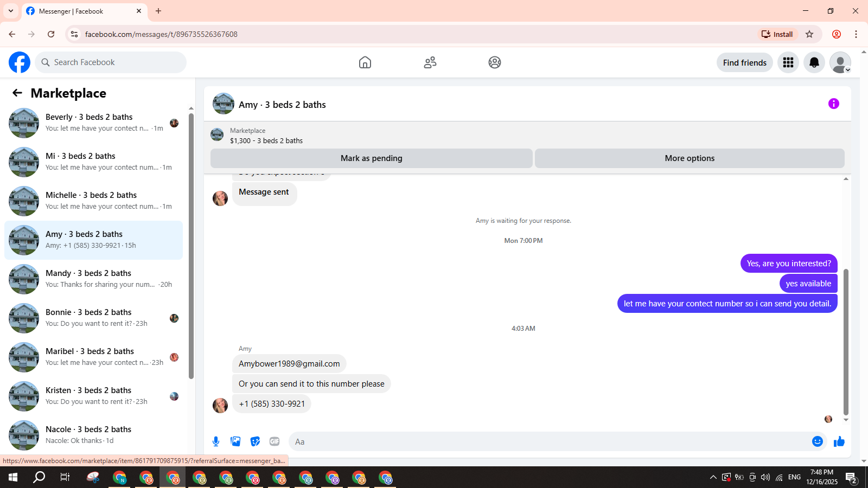Screen dimensions: 868x488
Task: Open the Facebook account avatar dropdown
Action: coord(840,62)
